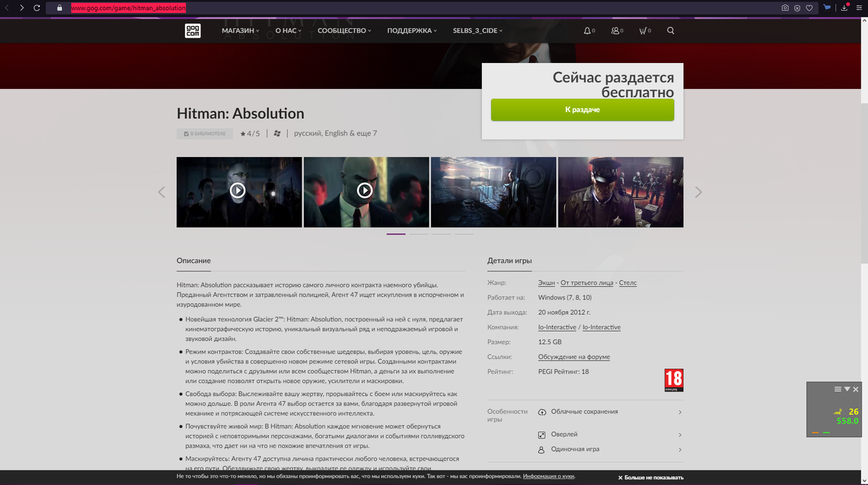Open overlay widget hamburger menu
Viewport: 868px width, 485px height.
(838, 389)
